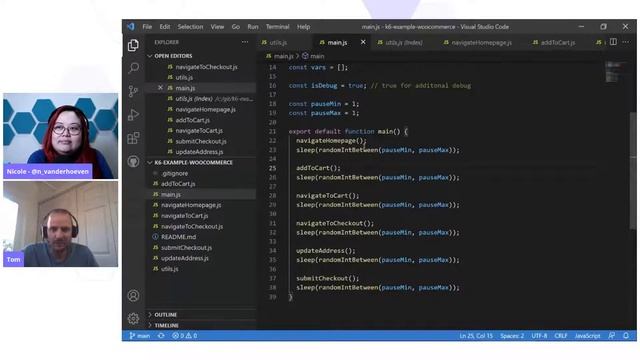Open navigateToCart.js in Open Editors

point(199,131)
